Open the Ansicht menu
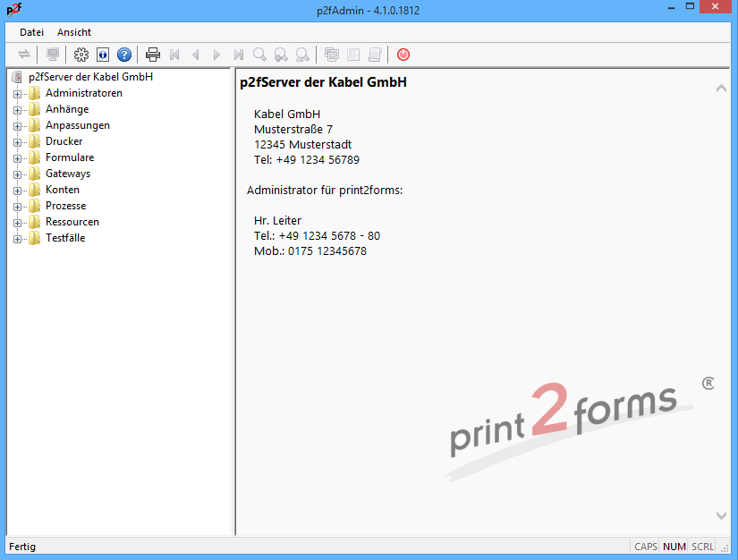Viewport: 738px width, 560px height. pyautogui.click(x=74, y=32)
